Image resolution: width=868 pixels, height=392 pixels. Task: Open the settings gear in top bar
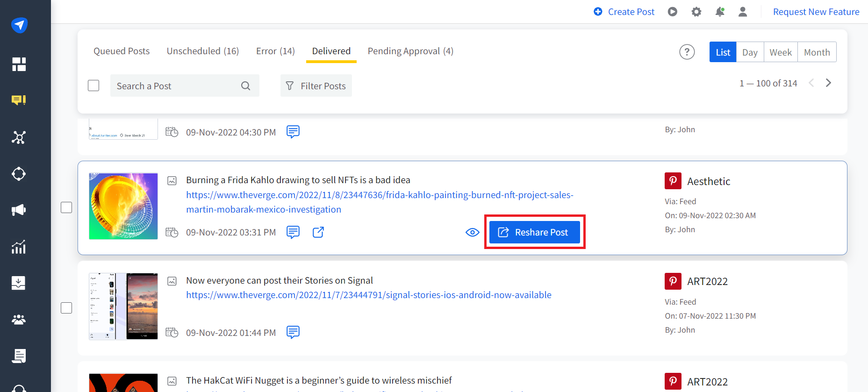pos(696,12)
